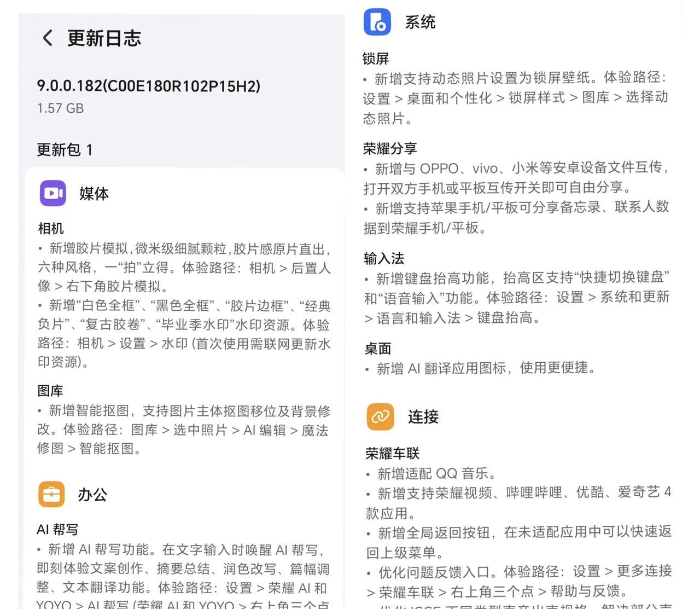Select the 新增键盘抬高功能 entry
700x609 pixels.
coord(517,298)
